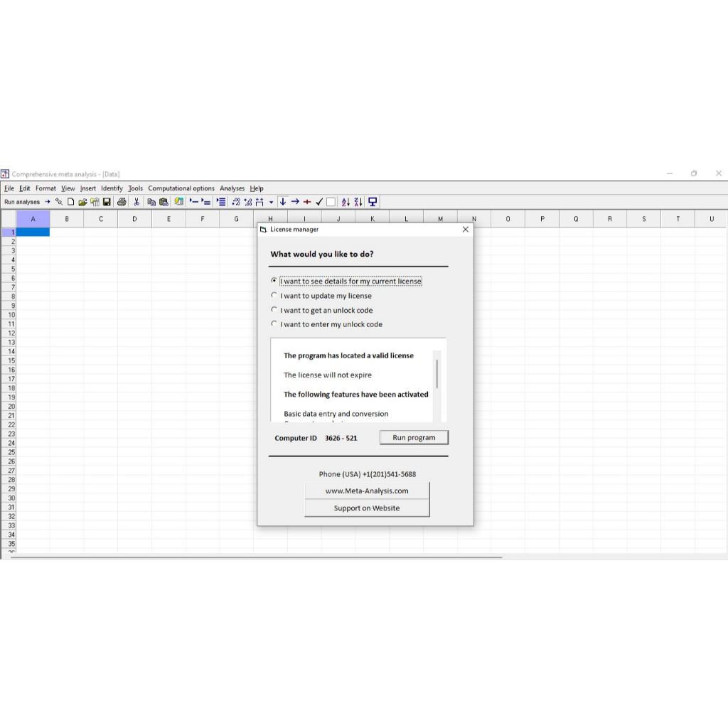Image resolution: width=728 pixels, height=728 pixels.
Task: Open the Help menu
Action: click(257, 188)
